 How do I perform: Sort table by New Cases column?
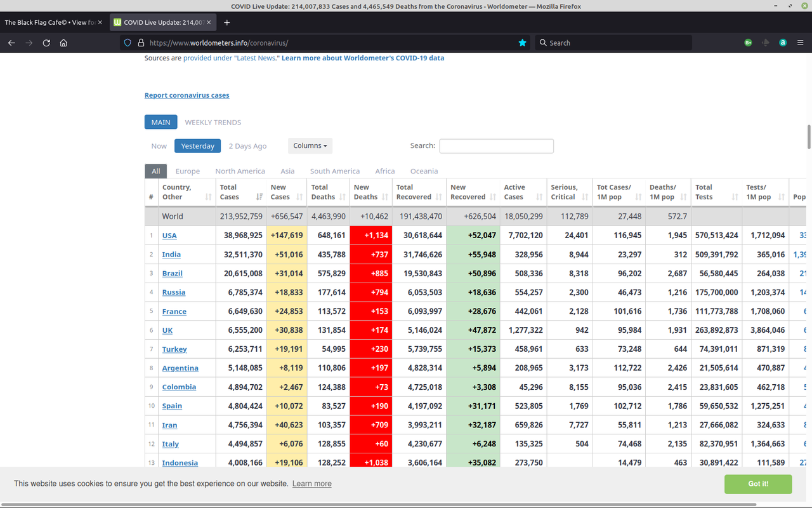click(x=287, y=192)
